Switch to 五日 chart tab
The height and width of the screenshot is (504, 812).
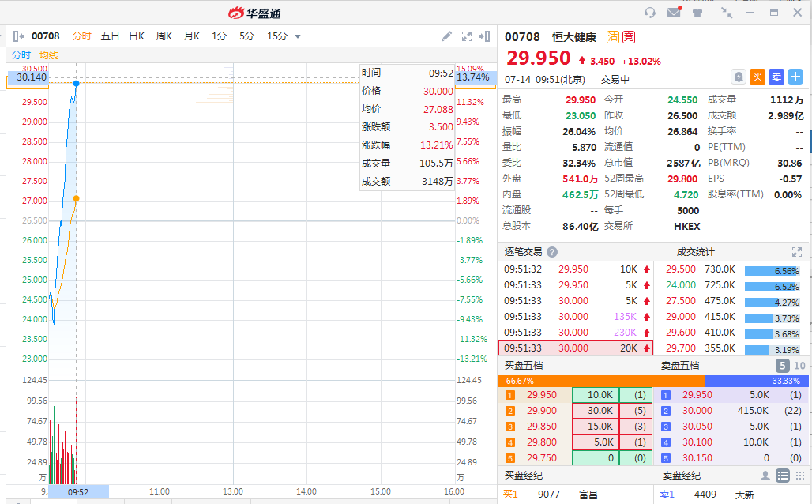[x=110, y=36]
